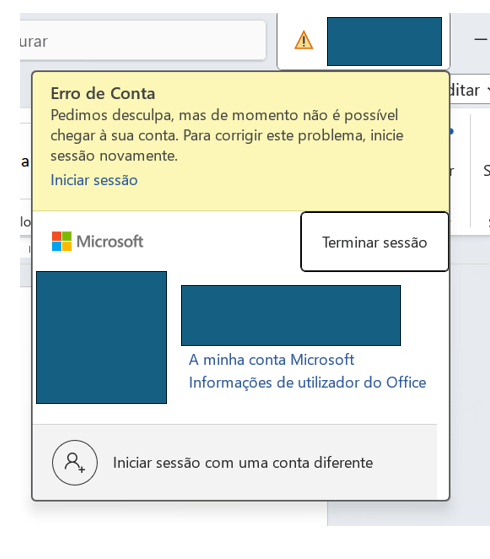This screenshot has height=559, width=490.
Task: Click the orange account warning triangle icon
Action: tap(303, 40)
